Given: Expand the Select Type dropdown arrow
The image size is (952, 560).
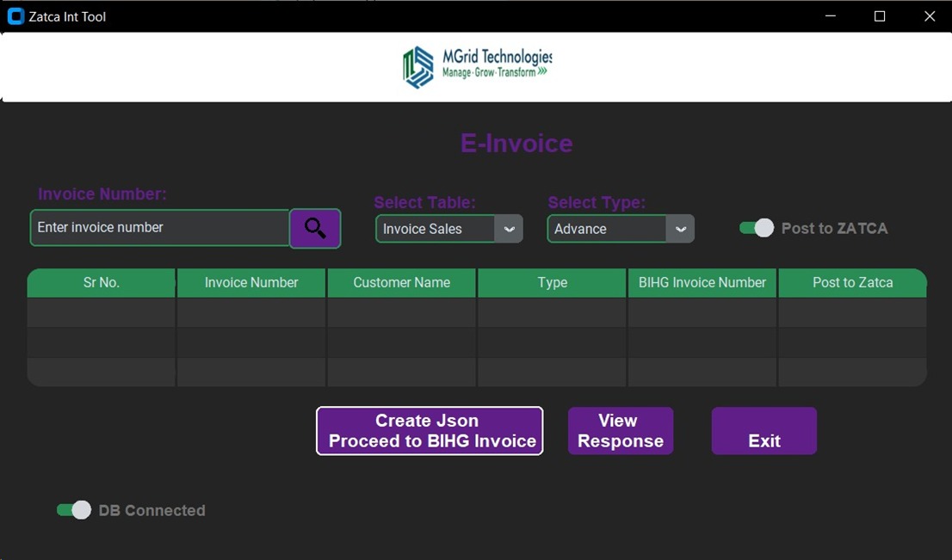Looking at the screenshot, I should pos(680,229).
